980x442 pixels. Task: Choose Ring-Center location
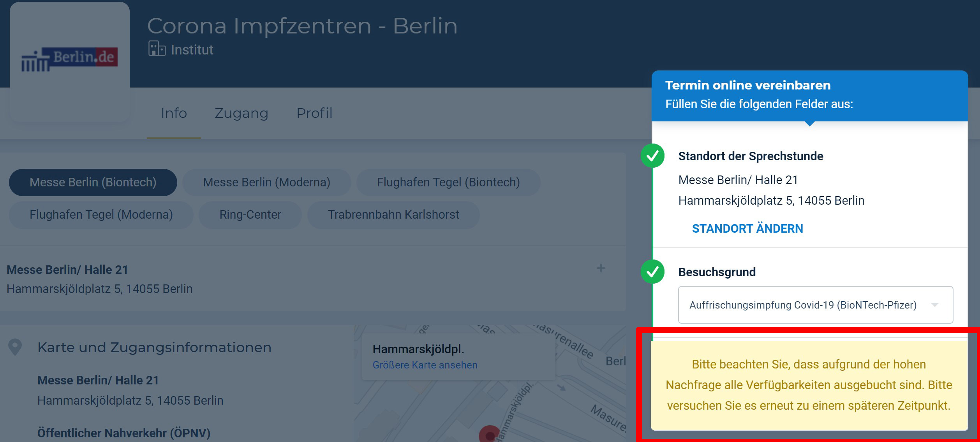point(250,214)
